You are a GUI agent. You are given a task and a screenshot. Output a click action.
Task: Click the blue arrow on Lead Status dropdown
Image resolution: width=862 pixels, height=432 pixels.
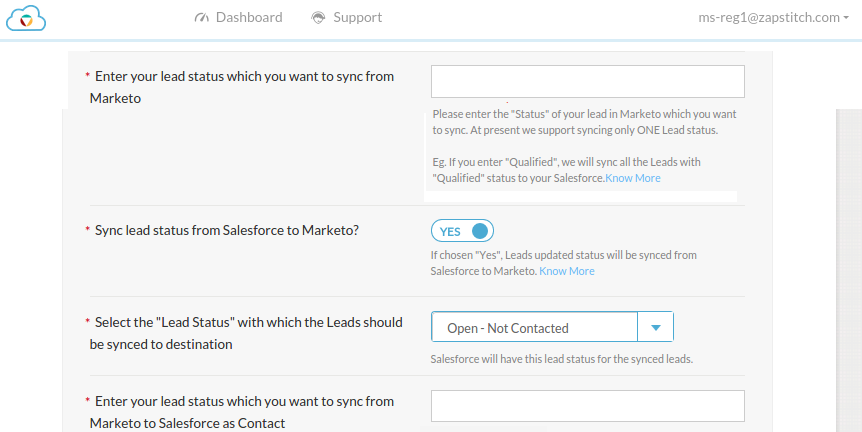[656, 328]
